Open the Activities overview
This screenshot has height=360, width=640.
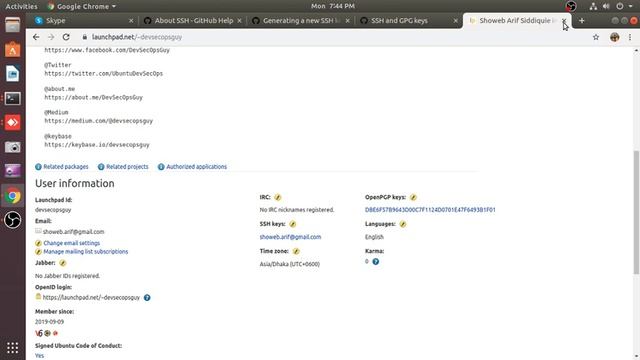click(x=21, y=6)
